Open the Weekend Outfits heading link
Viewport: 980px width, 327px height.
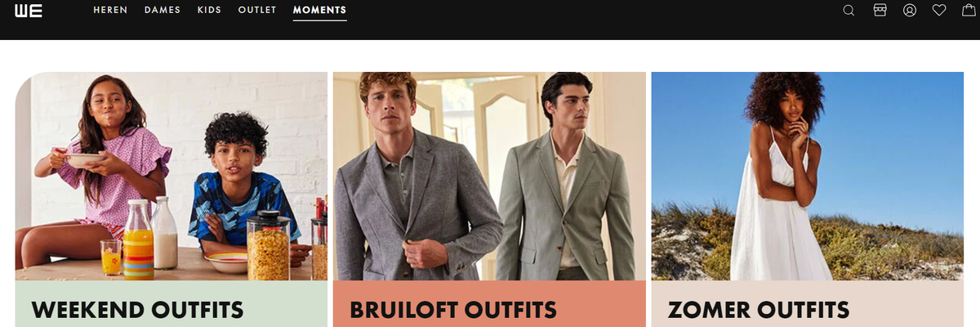[x=137, y=310]
